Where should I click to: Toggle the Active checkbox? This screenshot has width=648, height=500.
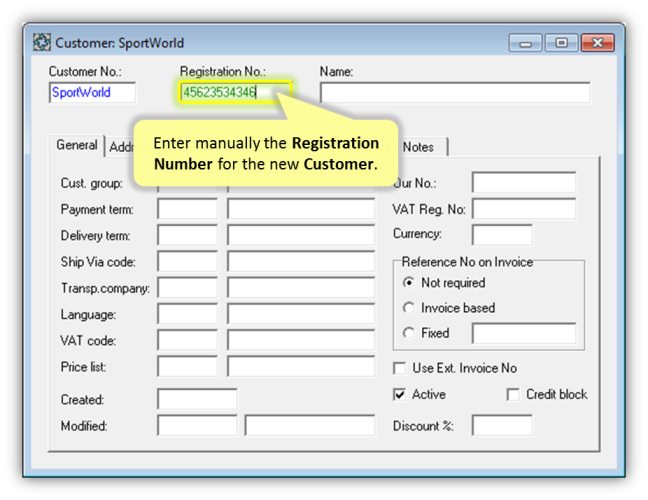(400, 395)
